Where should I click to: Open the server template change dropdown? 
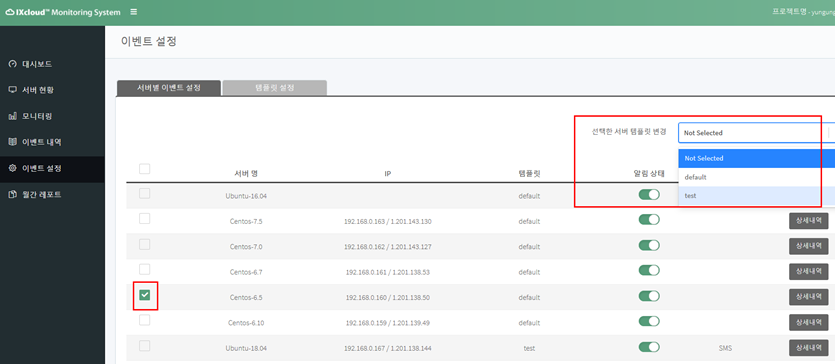pos(756,133)
